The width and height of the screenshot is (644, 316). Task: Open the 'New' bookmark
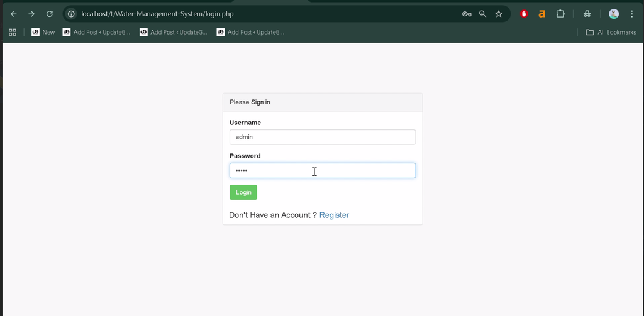click(43, 32)
